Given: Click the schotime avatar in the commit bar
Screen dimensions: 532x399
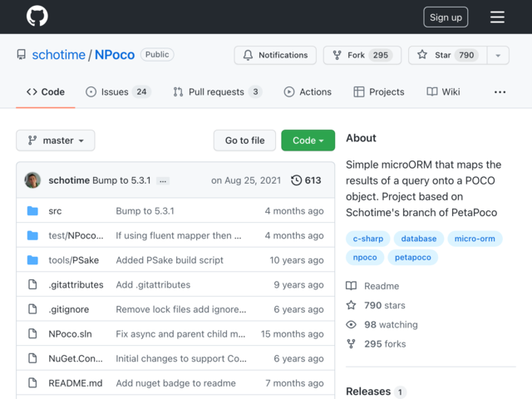Looking at the screenshot, I should (32, 180).
